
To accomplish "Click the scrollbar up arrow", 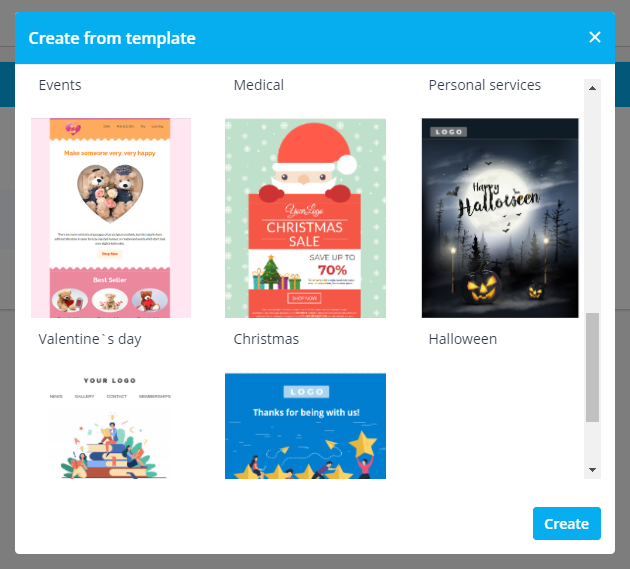I will 592,89.
